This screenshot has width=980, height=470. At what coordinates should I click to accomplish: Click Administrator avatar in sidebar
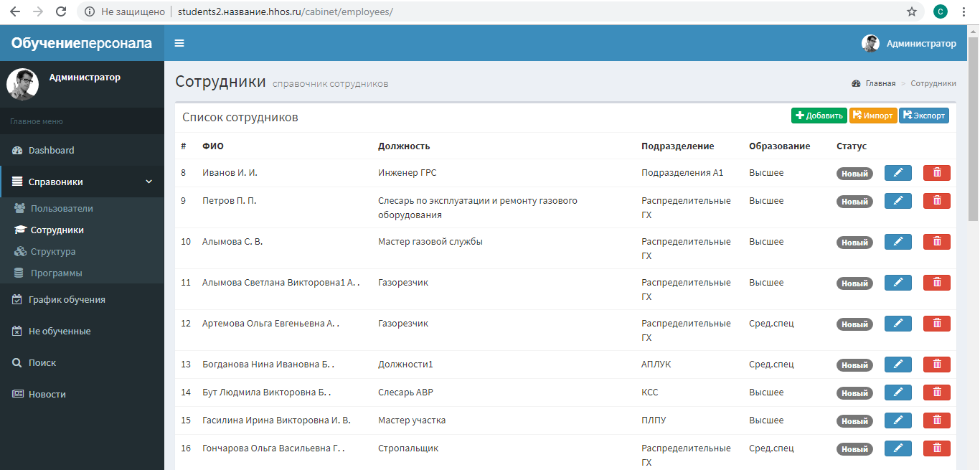[x=22, y=84]
